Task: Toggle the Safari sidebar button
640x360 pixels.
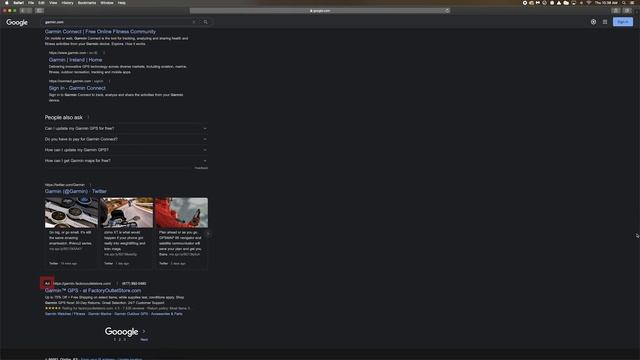Action: [39, 11]
